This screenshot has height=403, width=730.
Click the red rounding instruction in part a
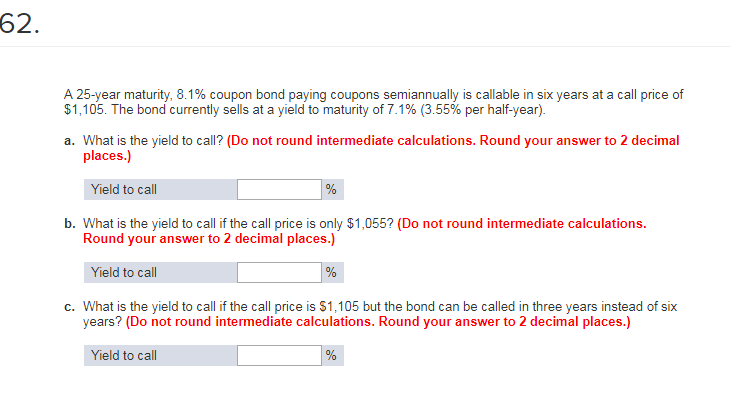tap(381, 148)
